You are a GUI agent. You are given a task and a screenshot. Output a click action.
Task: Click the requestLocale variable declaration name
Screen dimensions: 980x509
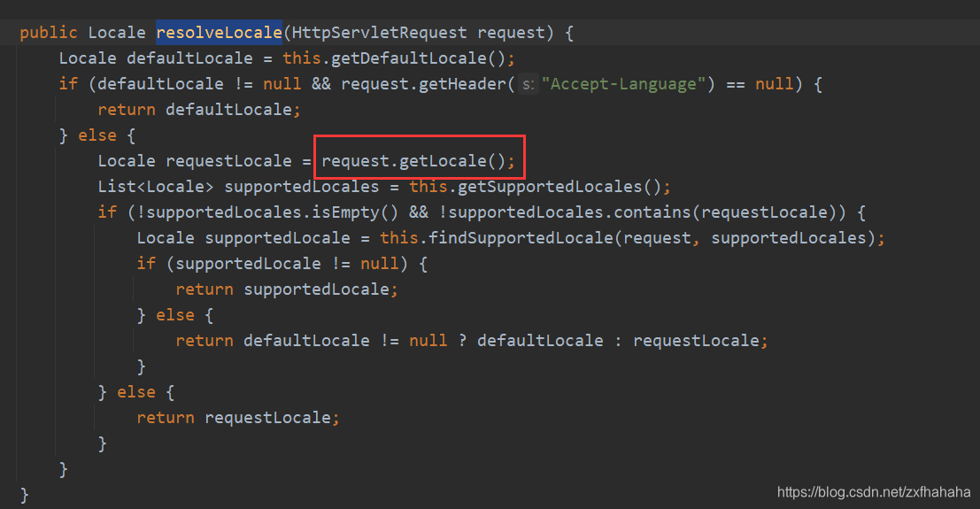click(x=228, y=161)
